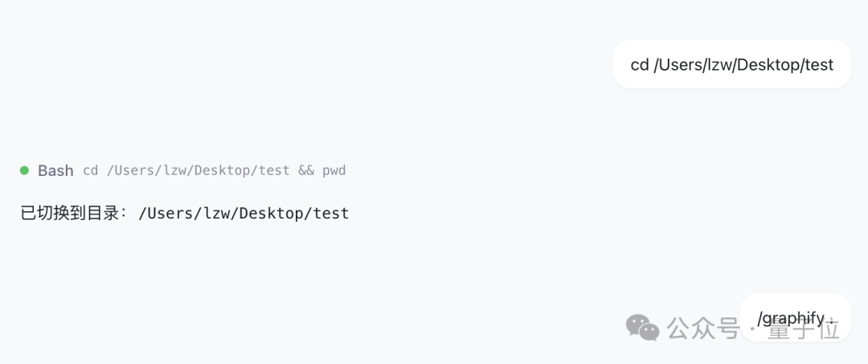
Task: Click "pwd" at the Bash command's end
Action: pyautogui.click(x=334, y=170)
